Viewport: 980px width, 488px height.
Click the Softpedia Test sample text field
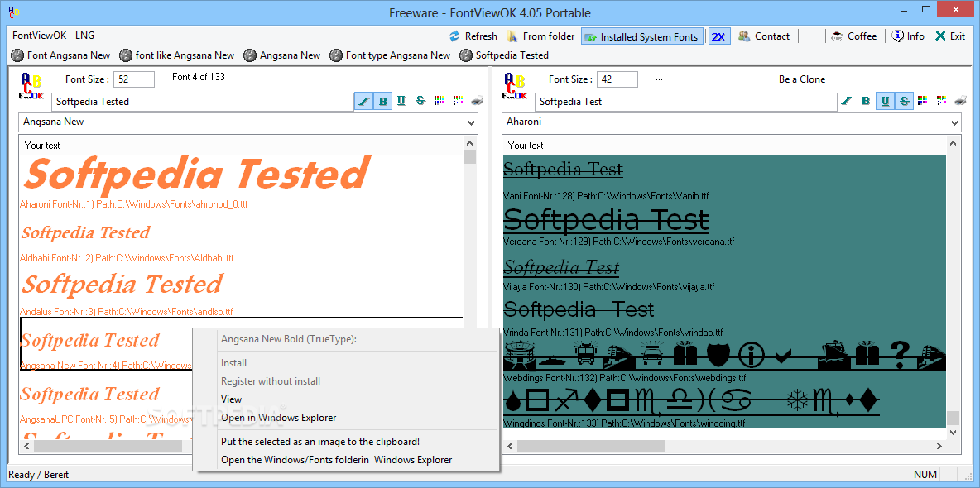(x=686, y=101)
